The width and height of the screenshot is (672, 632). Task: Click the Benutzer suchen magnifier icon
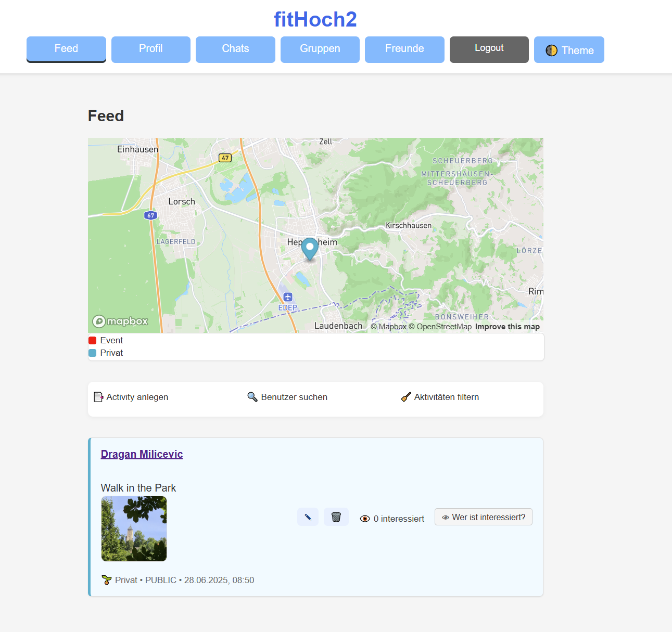(252, 397)
